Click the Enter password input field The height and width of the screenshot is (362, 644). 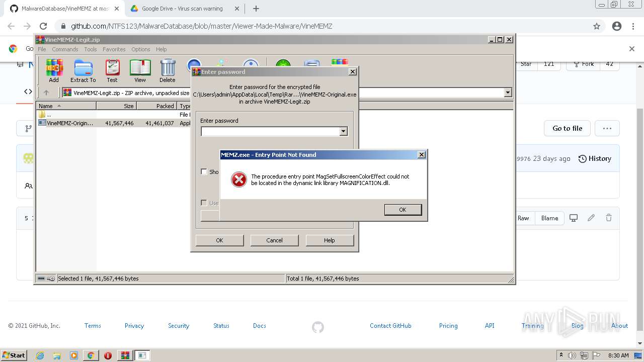270,131
